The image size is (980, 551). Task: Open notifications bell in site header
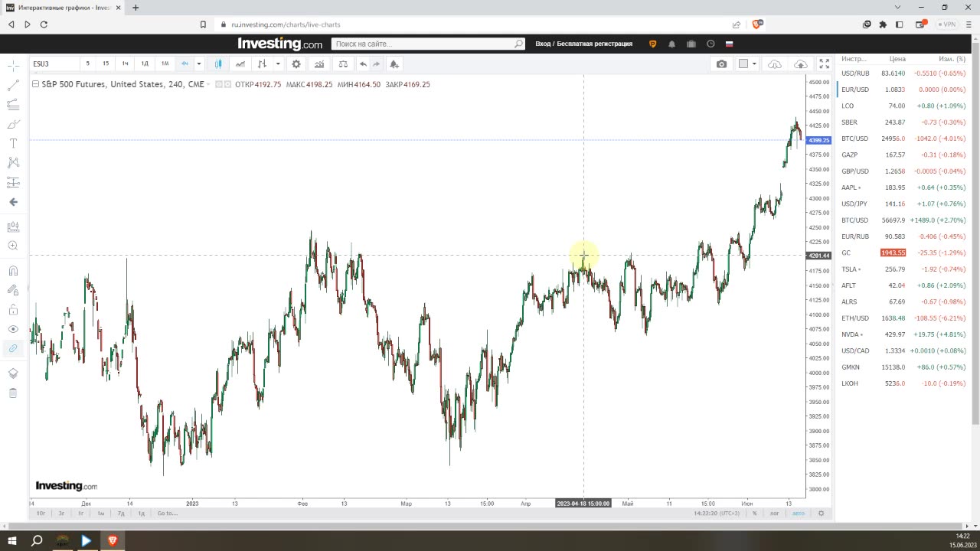tap(671, 44)
